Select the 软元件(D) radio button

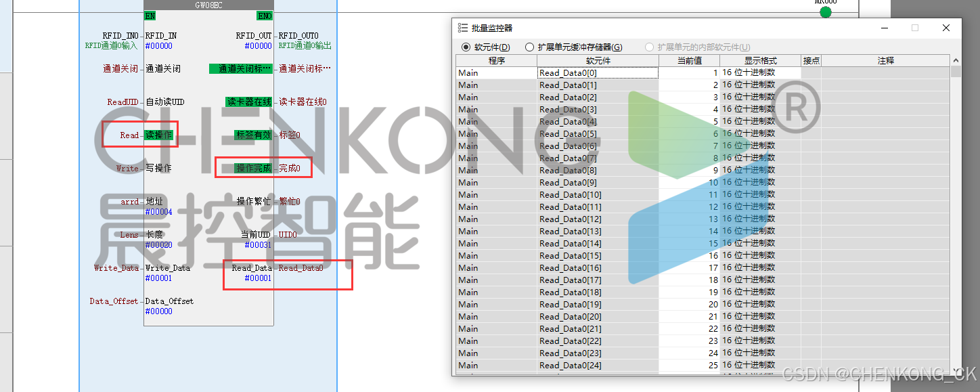(x=466, y=47)
